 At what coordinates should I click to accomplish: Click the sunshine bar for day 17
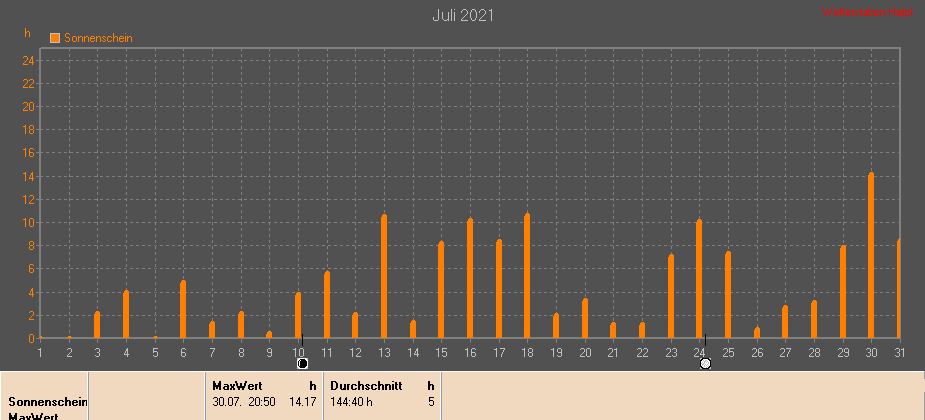pos(499,289)
